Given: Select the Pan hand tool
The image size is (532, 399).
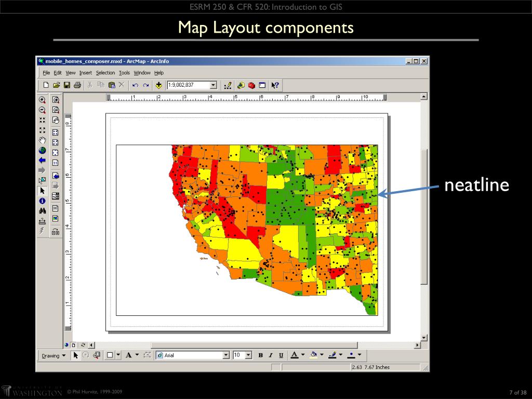Looking at the screenshot, I should [42, 140].
